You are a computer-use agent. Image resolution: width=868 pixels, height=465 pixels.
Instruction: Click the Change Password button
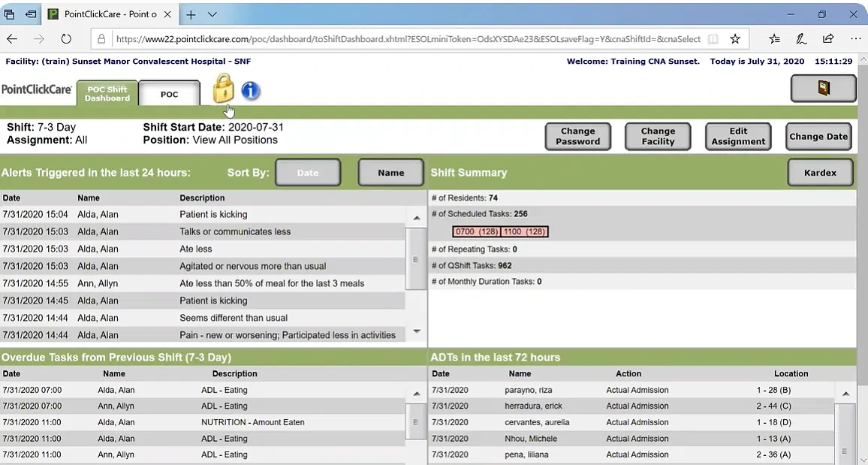[578, 136]
